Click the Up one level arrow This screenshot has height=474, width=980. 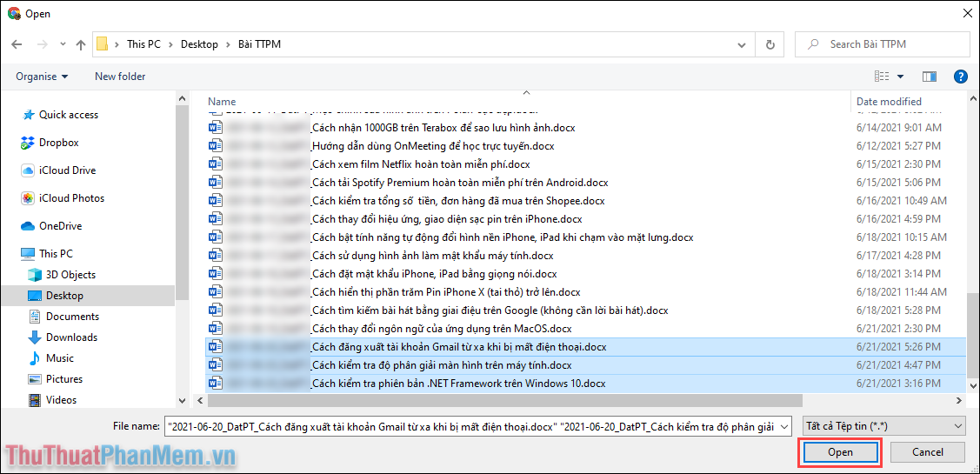(x=81, y=44)
